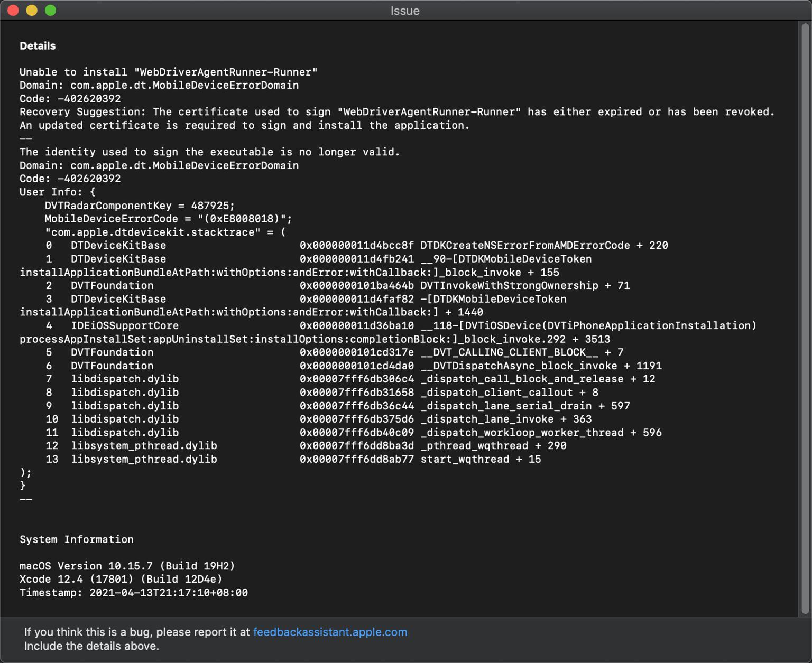The image size is (812, 663).
Task: Click stack frame 11 _dispatch_workloop_worker_thread
Action: [354, 433]
